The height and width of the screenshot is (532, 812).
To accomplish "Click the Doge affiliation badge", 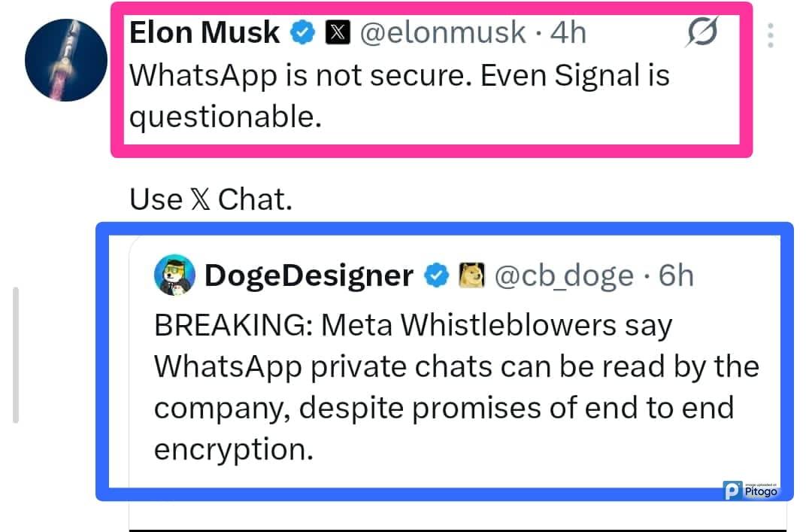I will 471,275.
